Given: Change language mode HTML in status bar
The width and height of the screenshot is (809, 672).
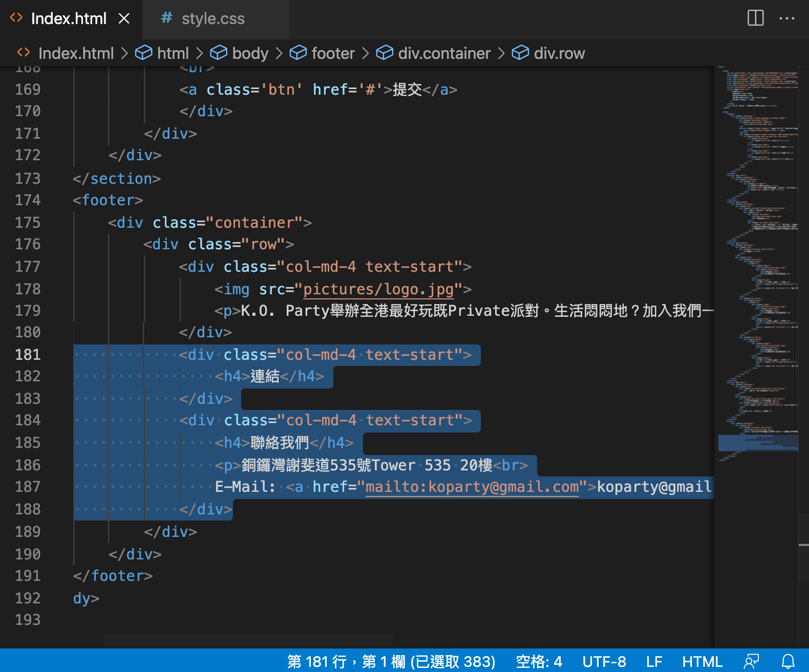Looking at the screenshot, I should [x=702, y=661].
